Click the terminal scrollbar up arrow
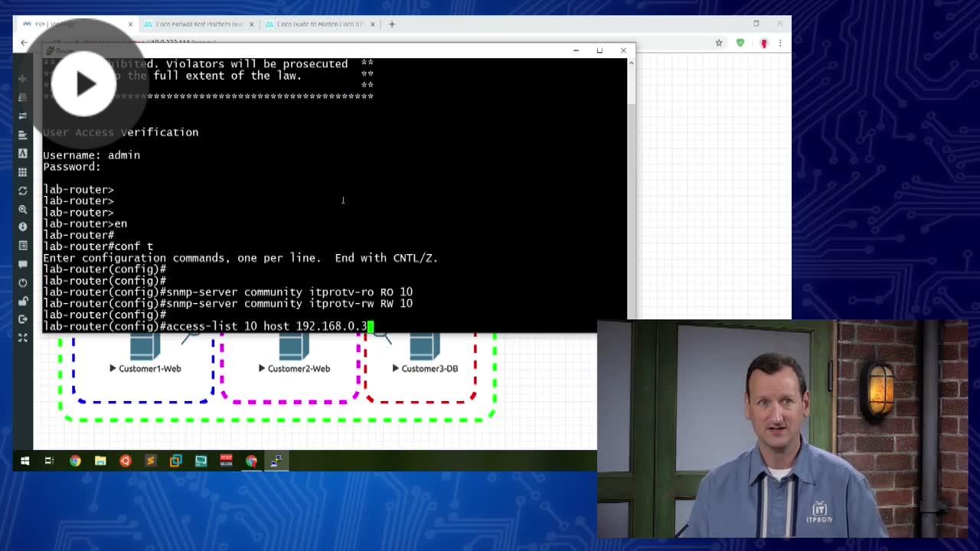 (631, 62)
